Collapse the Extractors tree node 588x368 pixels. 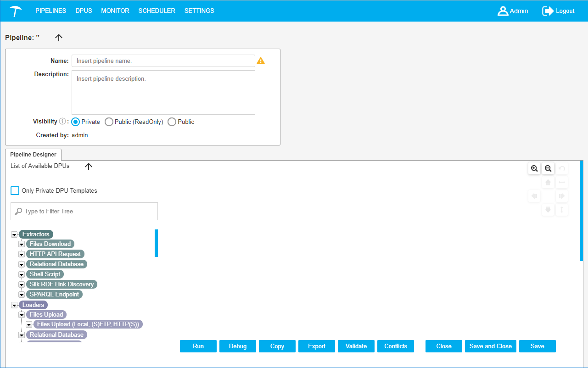coord(14,234)
